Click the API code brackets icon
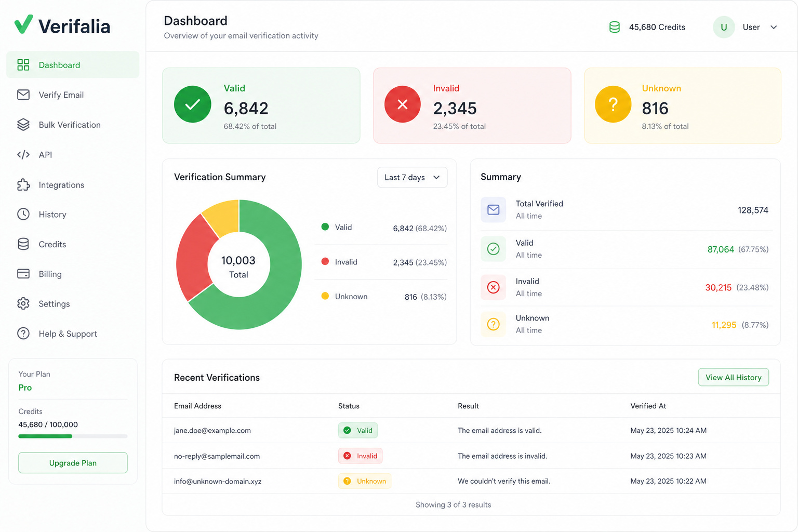The image size is (798, 532). click(x=23, y=155)
